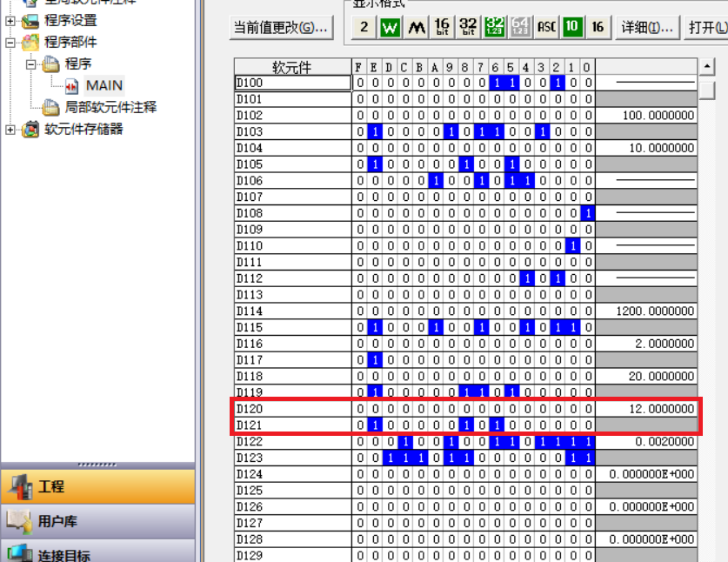Toggle bit E of D117
Screen dimensions: 728x562
(375, 359)
